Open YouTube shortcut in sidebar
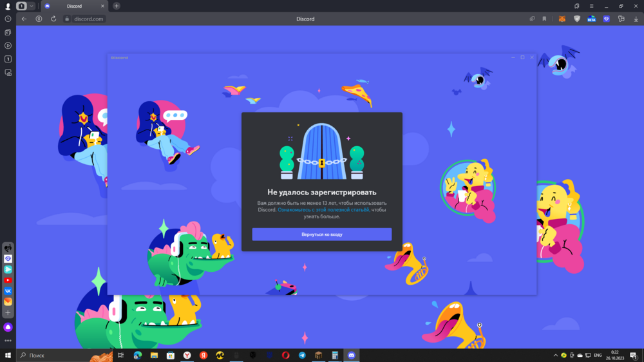 pos(8,280)
